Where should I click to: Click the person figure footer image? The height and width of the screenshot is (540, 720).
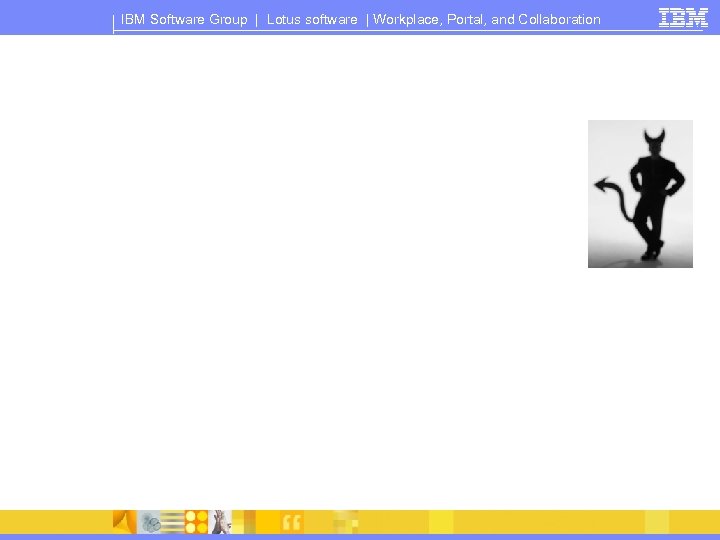coord(220,522)
